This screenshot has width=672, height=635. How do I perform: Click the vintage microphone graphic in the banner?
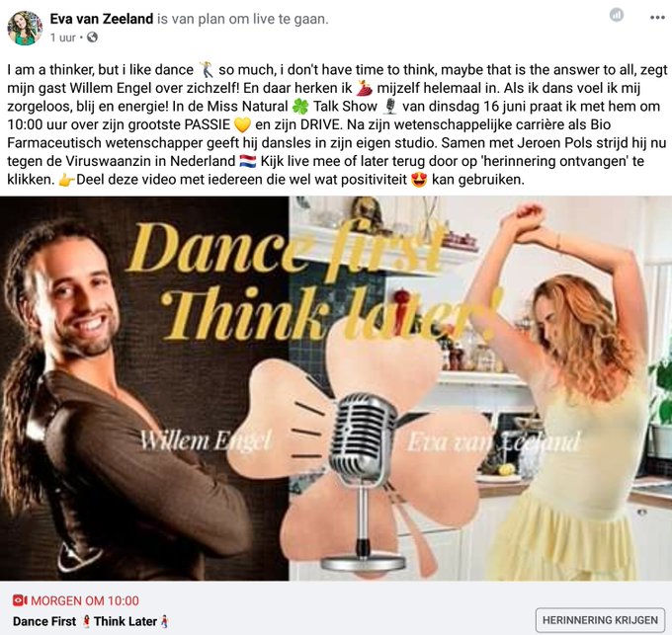[363, 482]
